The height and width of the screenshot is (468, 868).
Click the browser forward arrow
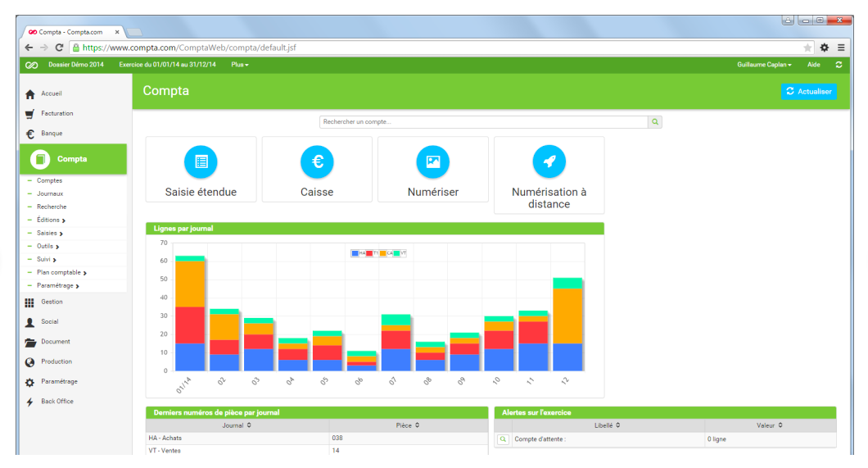click(x=44, y=48)
